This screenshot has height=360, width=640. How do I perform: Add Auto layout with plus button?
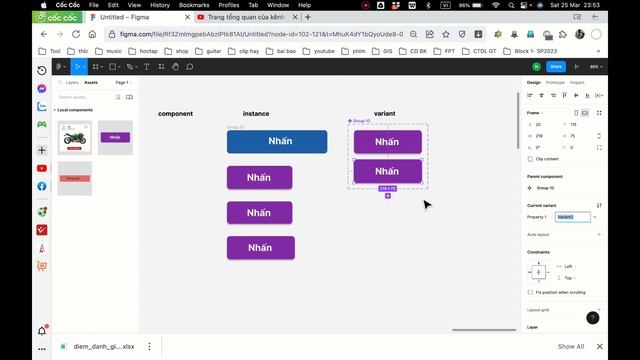pyautogui.click(x=599, y=235)
